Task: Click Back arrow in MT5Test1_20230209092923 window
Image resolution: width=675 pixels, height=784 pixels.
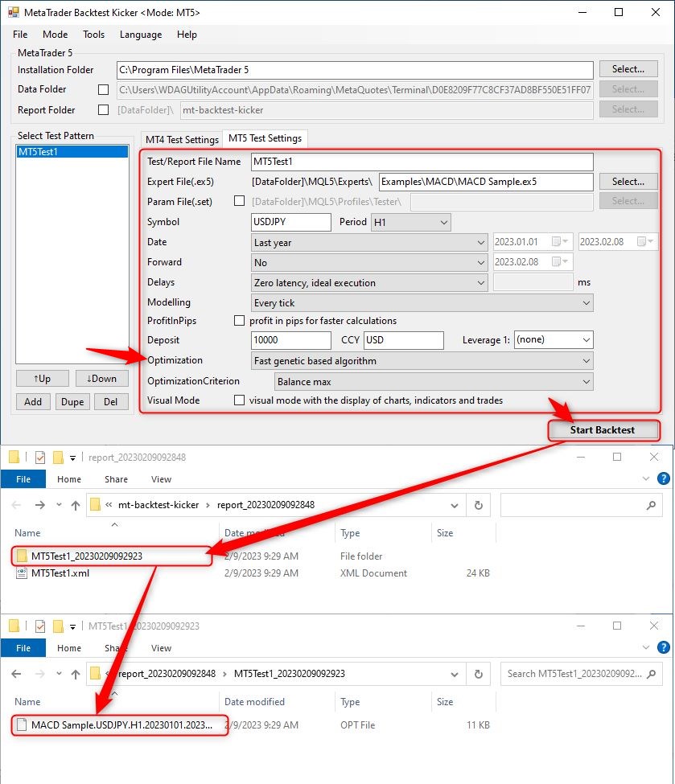Action: coord(17,674)
